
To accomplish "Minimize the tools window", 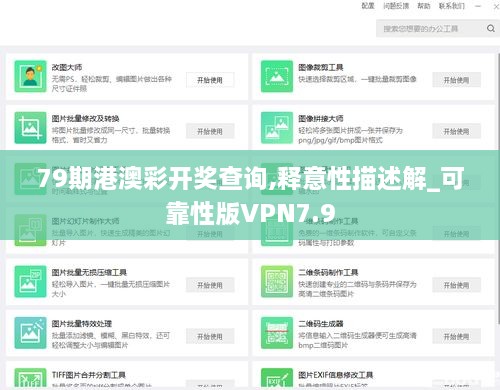I will click(x=478, y=6).
